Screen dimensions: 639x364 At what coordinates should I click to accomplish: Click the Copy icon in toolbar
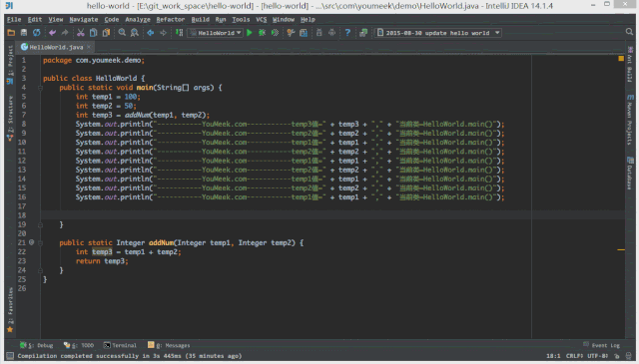93,33
